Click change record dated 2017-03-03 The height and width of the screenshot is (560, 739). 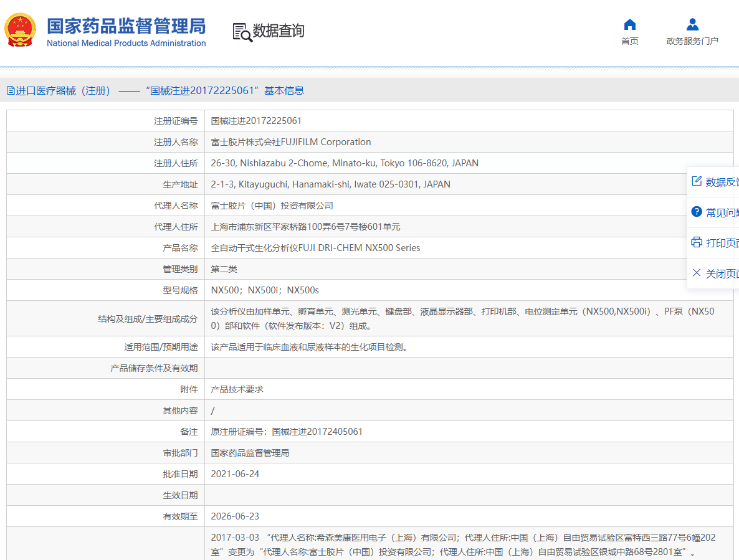point(463,544)
